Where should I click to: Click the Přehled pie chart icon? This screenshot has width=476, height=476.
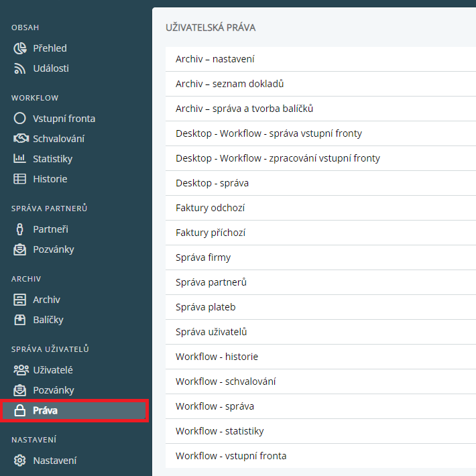[20, 48]
